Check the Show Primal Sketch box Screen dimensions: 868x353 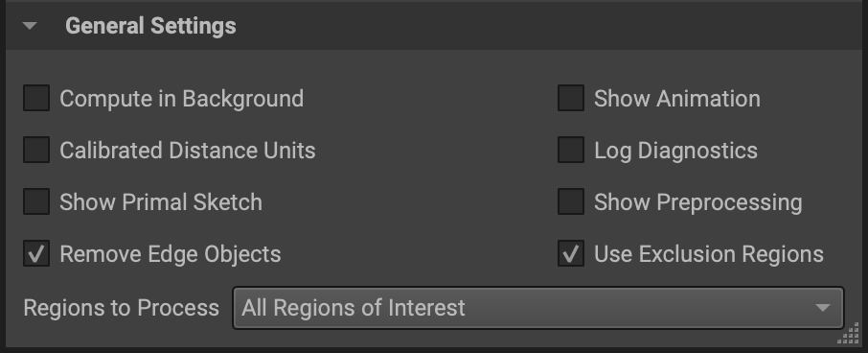(x=36, y=201)
